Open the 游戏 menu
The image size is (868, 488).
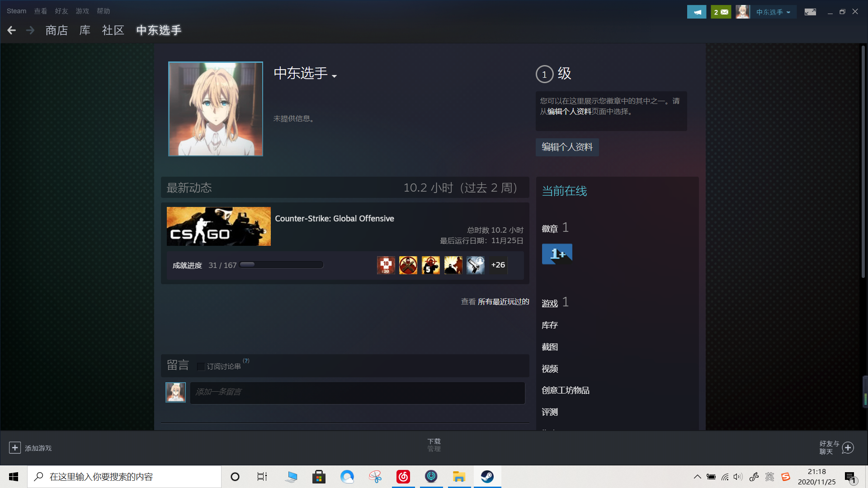tap(82, 11)
